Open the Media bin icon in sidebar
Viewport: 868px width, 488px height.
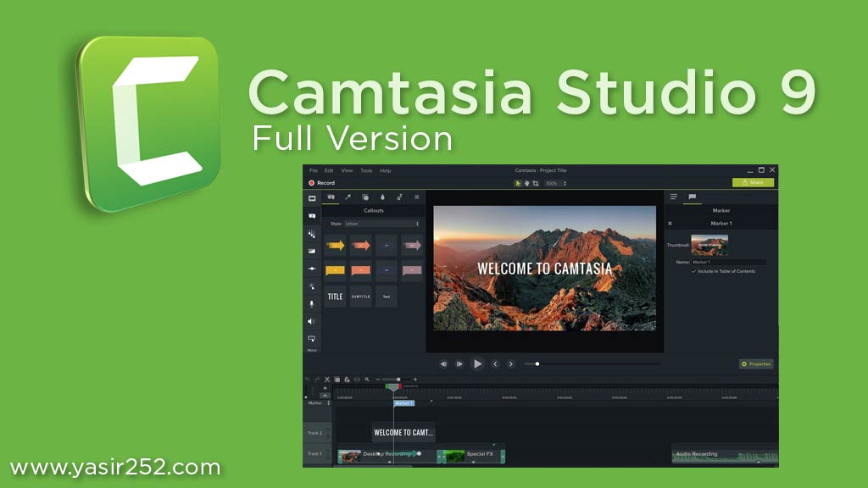coord(312,198)
